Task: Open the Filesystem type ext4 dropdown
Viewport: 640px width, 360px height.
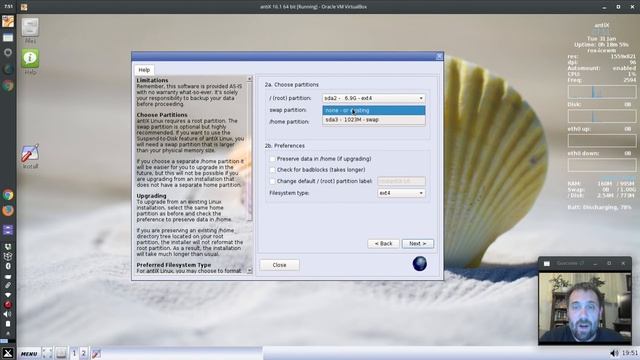Action: [401, 193]
